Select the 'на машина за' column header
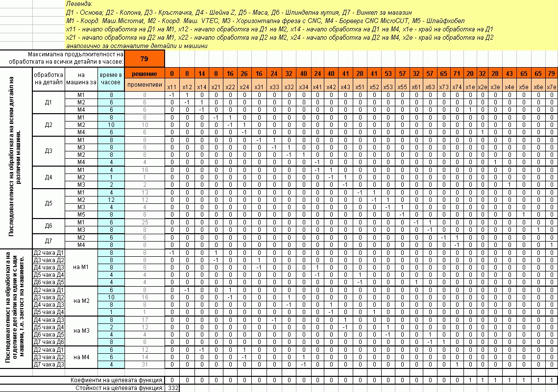 [x=81, y=79]
